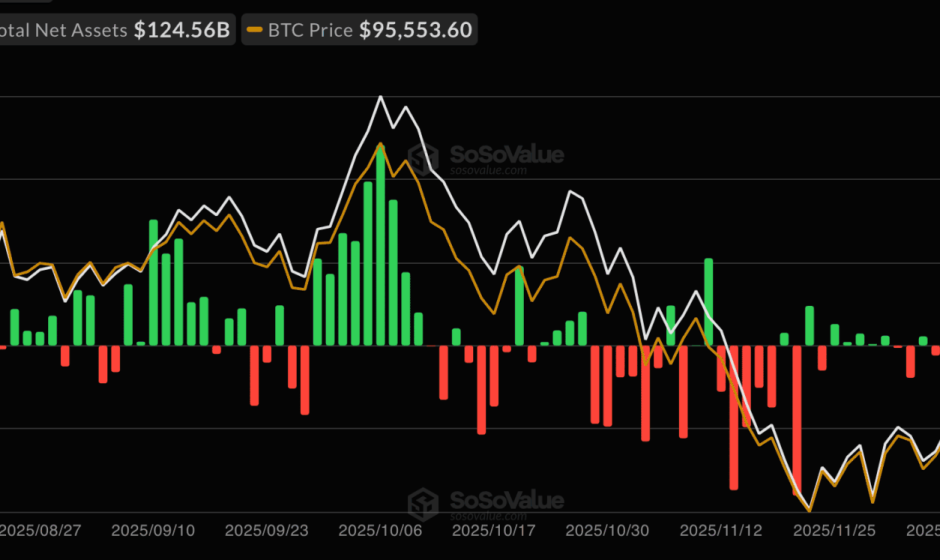Image resolution: width=940 pixels, height=560 pixels.
Task: Click the highest peak of the white line
Action: point(380,97)
